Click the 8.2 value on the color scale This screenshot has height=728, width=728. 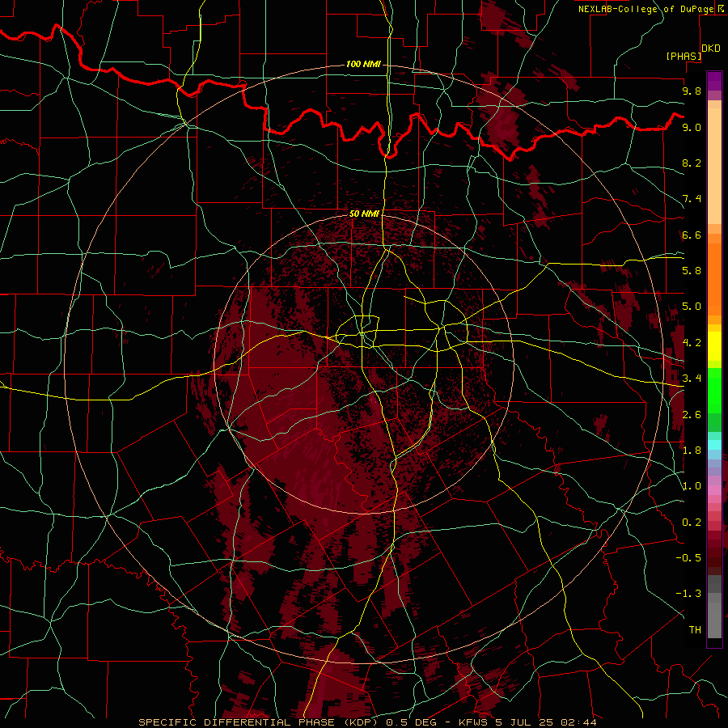(x=692, y=163)
